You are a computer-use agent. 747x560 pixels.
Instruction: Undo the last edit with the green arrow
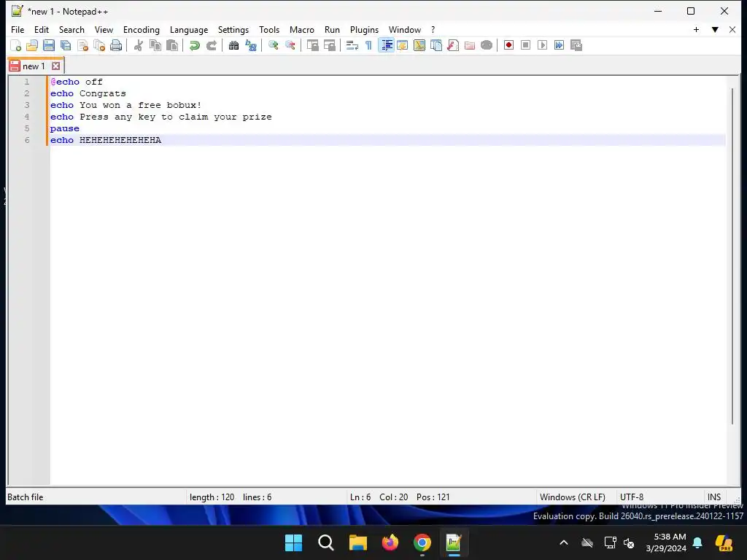[194, 46]
